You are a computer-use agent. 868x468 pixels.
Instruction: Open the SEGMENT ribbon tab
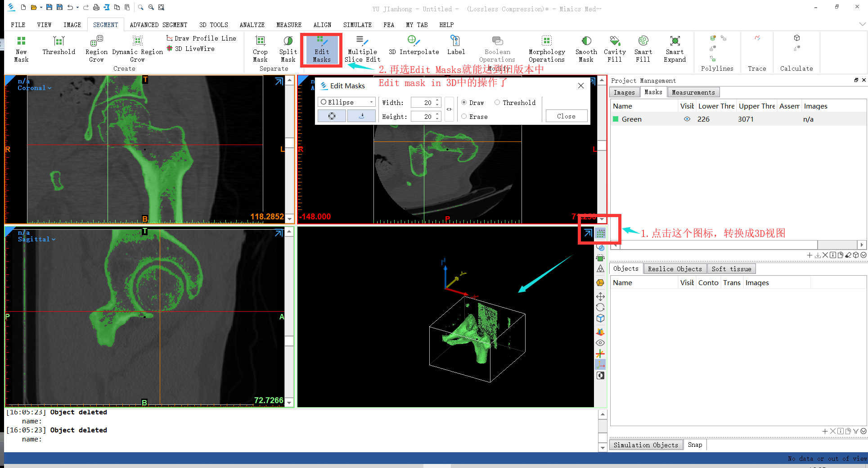point(105,25)
